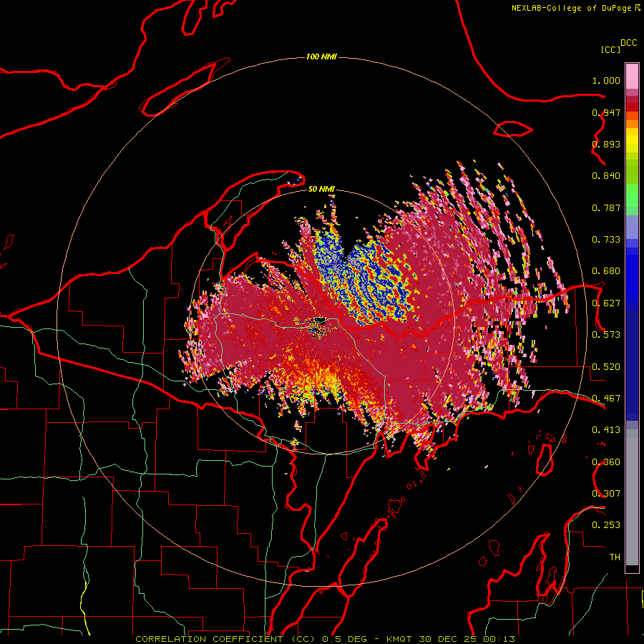Click the TH label on color scale

pyautogui.click(x=615, y=557)
